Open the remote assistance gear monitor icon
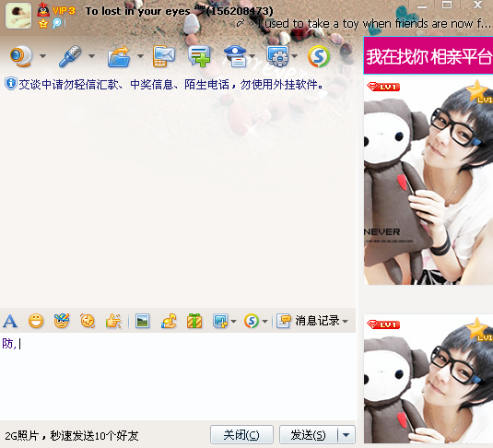 tap(277, 56)
